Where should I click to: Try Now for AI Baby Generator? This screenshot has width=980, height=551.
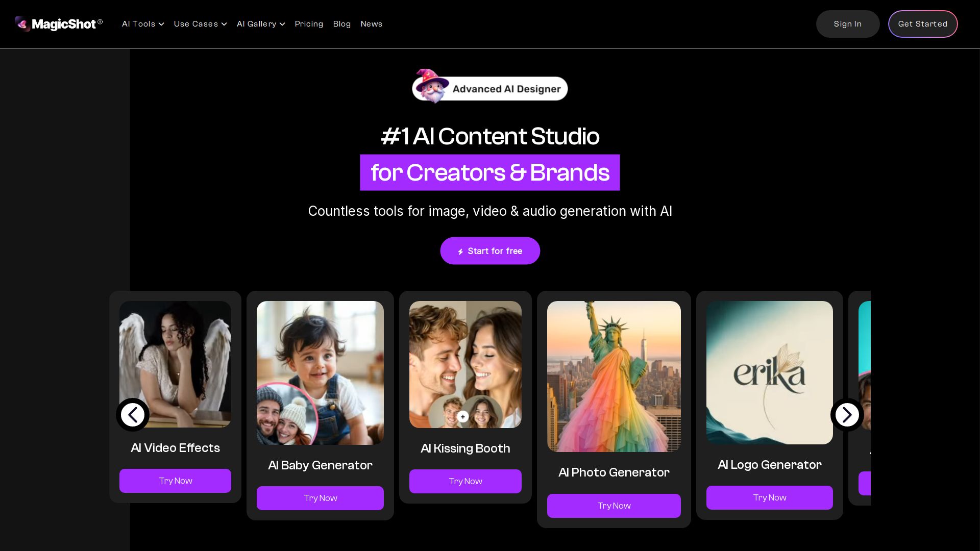point(320,498)
